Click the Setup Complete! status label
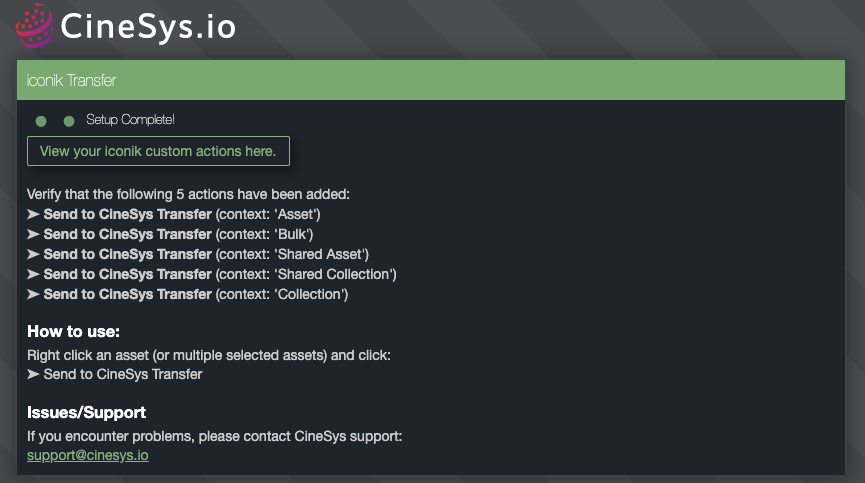 point(130,120)
